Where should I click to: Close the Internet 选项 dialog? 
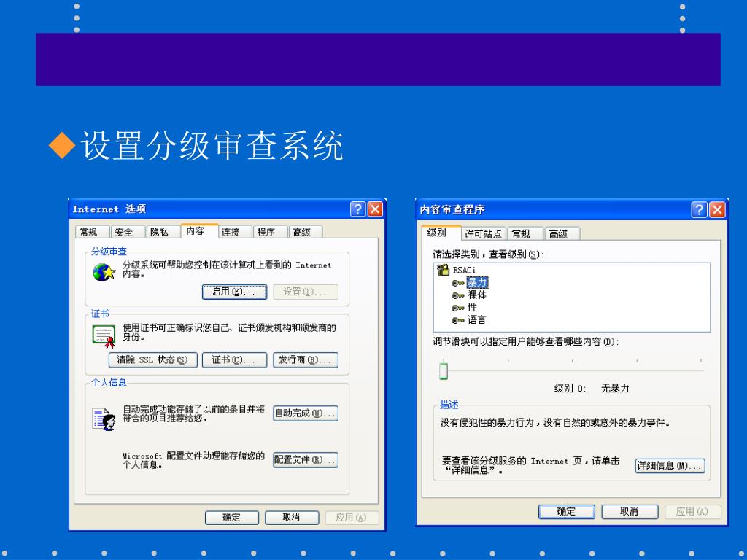(x=376, y=209)
